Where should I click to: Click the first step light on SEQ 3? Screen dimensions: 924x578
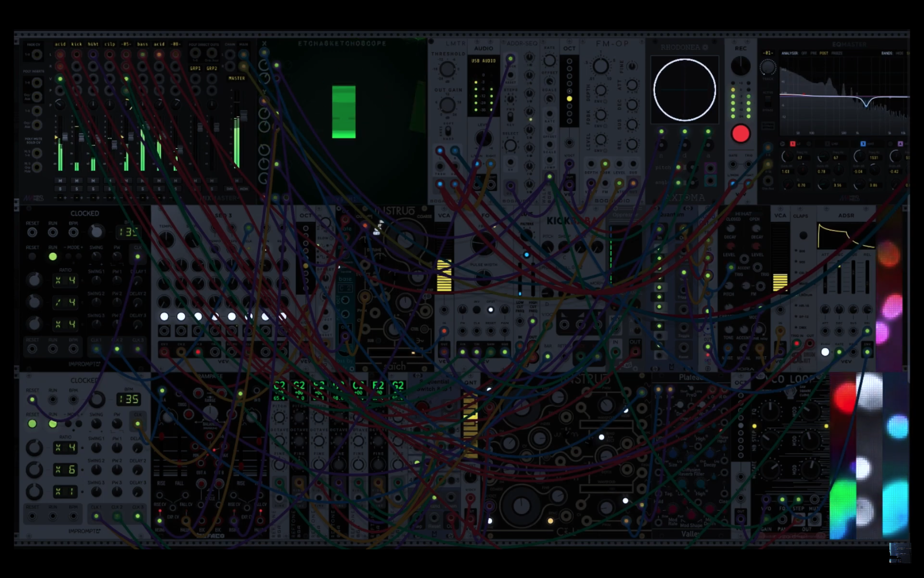164,317
